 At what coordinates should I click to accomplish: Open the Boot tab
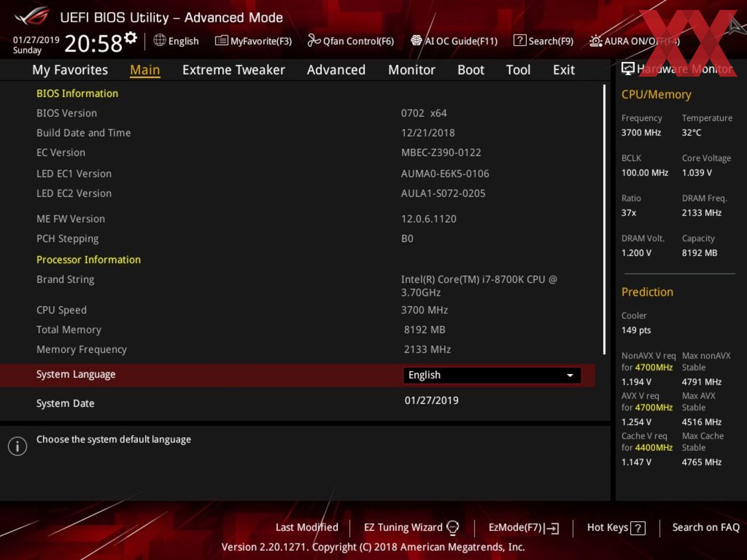click(x=471, y=70)
